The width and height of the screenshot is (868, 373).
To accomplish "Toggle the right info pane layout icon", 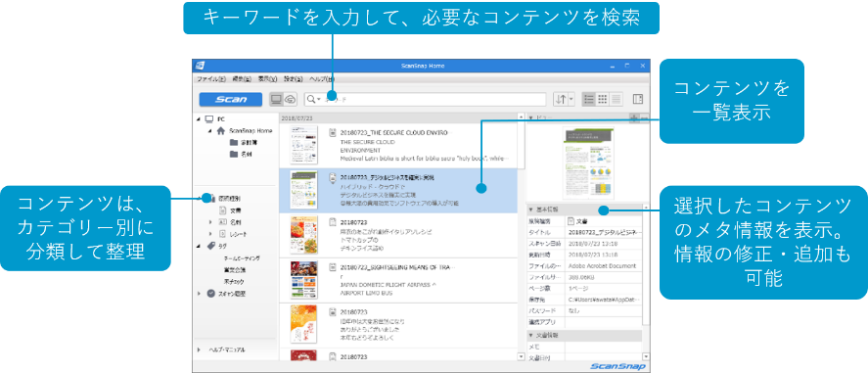I will click(637, 99).
